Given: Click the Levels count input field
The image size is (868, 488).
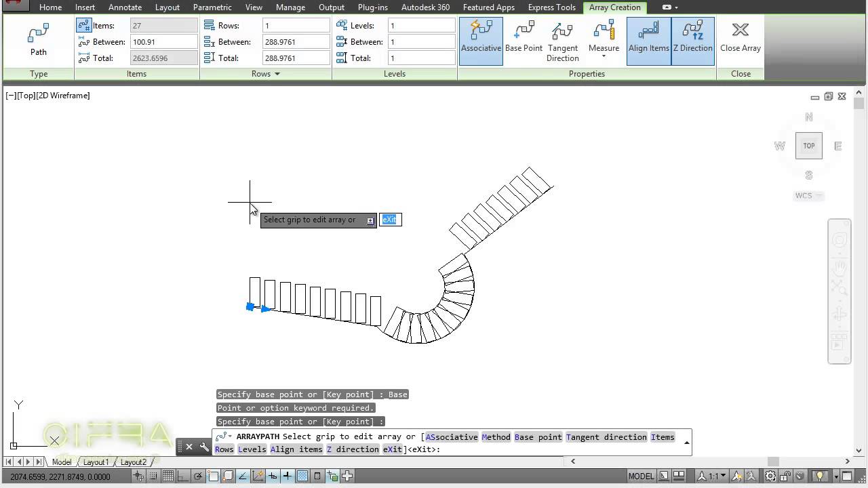Looking at the screenshot, I should [x=422, y=26].
